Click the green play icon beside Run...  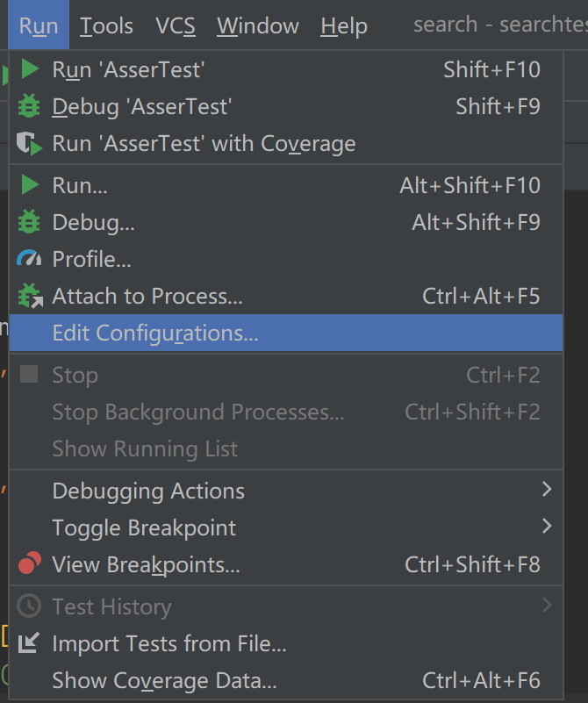coord(30,185)
